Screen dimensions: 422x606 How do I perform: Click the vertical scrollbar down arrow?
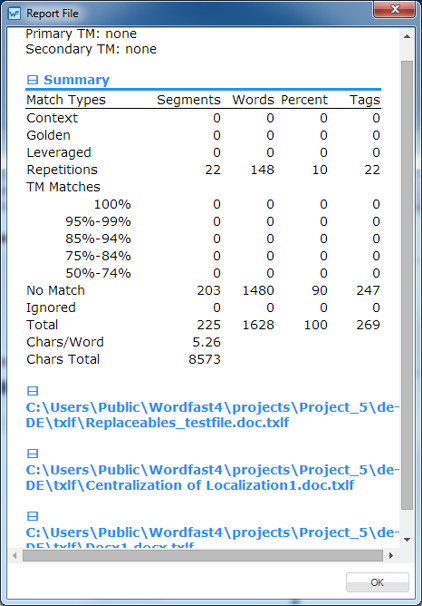click(x=407, y=540)
